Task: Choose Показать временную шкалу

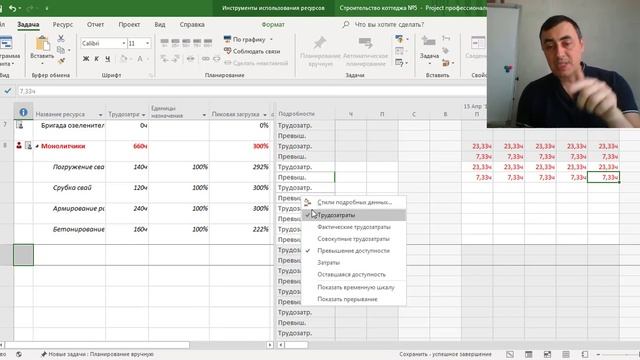Action: (354, 287)
